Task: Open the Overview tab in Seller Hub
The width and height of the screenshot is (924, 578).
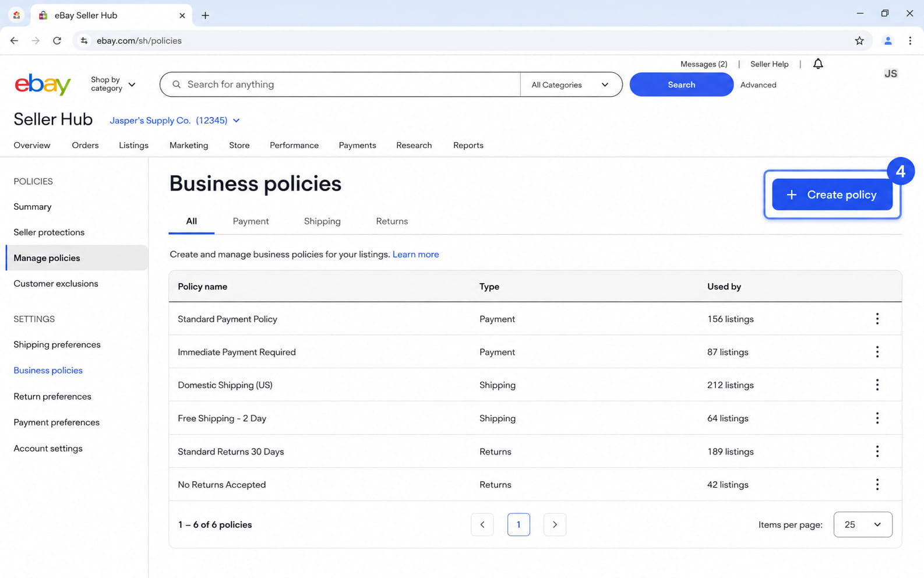Action: click(x=32, y=145)
